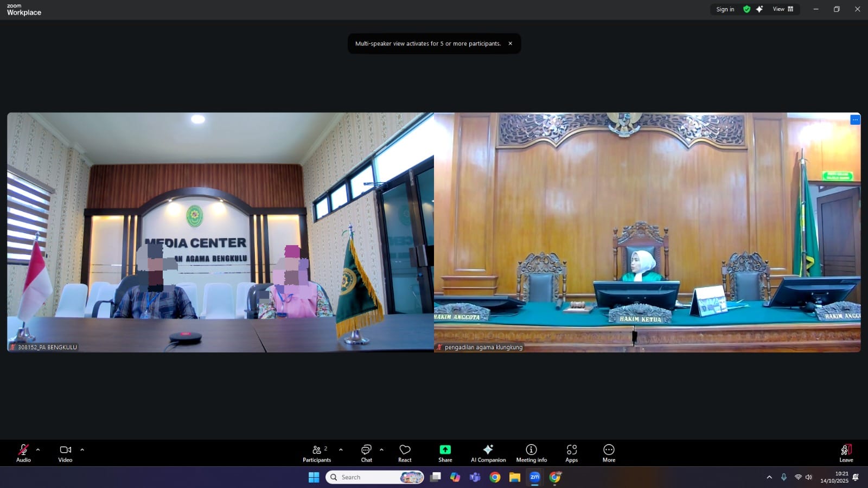868x488 pixels.
Task: Open the Participants panel
Action: (x=317, y=453)
